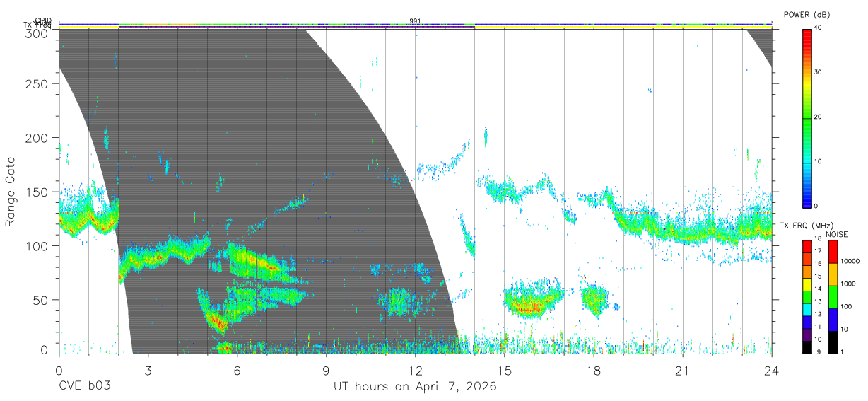The width and height of the screenshot is (868, 401).
Task: Click the y-axis tick label 100
Action: (x=38, y=246)
